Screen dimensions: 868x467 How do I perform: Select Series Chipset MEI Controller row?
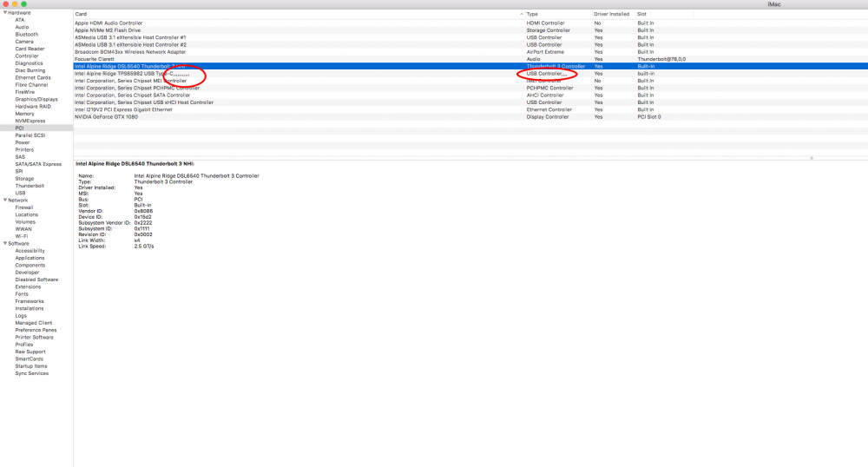coord(470,81)
